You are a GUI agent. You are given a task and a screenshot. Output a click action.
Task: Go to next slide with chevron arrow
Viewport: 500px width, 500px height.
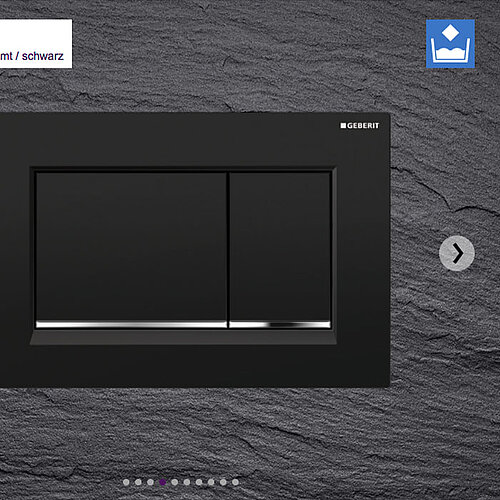[457, 253]
